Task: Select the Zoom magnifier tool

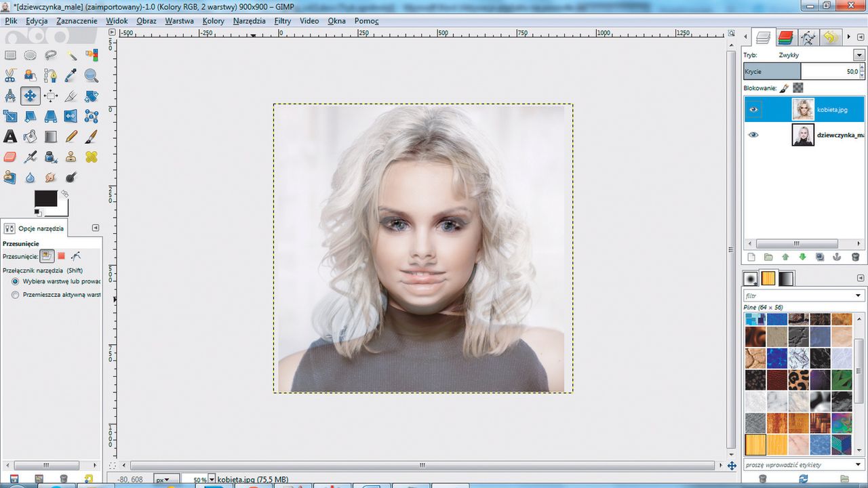Action: [92, 75]
